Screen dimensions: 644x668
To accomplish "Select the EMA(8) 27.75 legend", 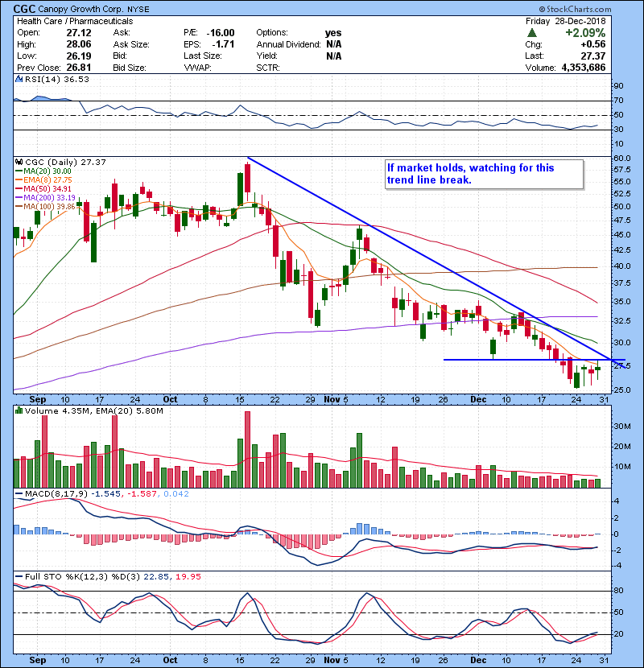I will tap(43, 179).
